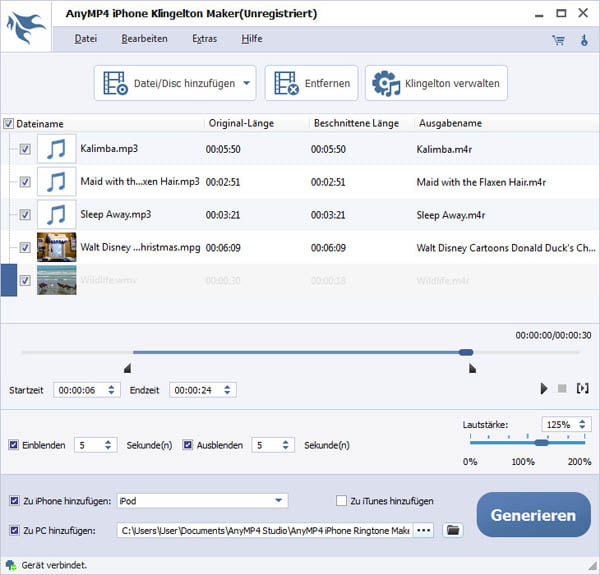Select the Sleep Away.m4r output name
Image resolution: width=600 pixels, height=575 pixels.
(x=451, y=215)
